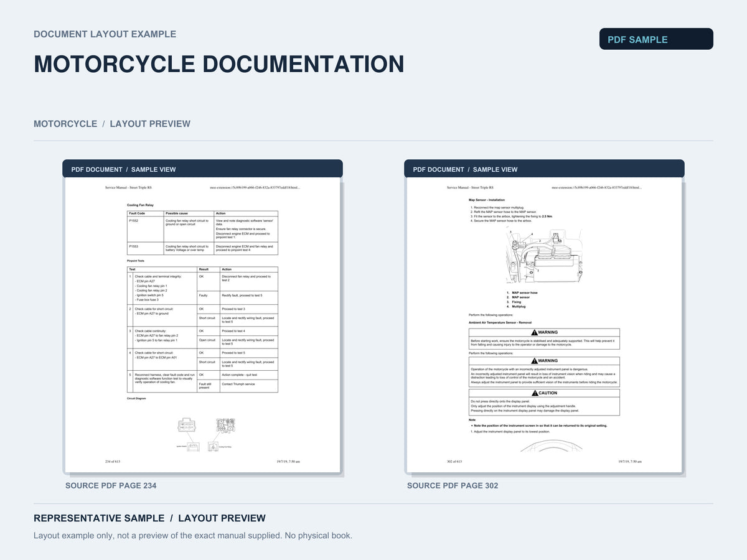
Task: Click the CAUTION box display panel text
Action: point(525,406)
